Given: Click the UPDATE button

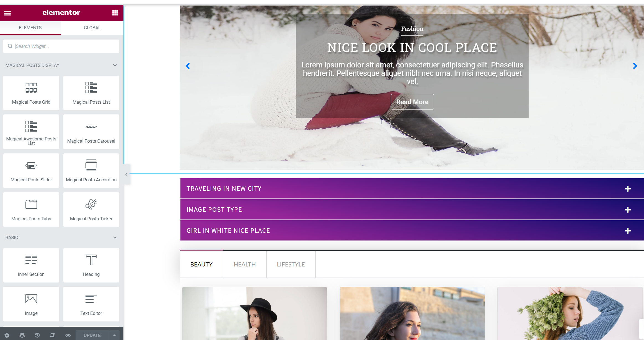Looking at the screenshot, I should pyautogui.click(x=92, y=335).
